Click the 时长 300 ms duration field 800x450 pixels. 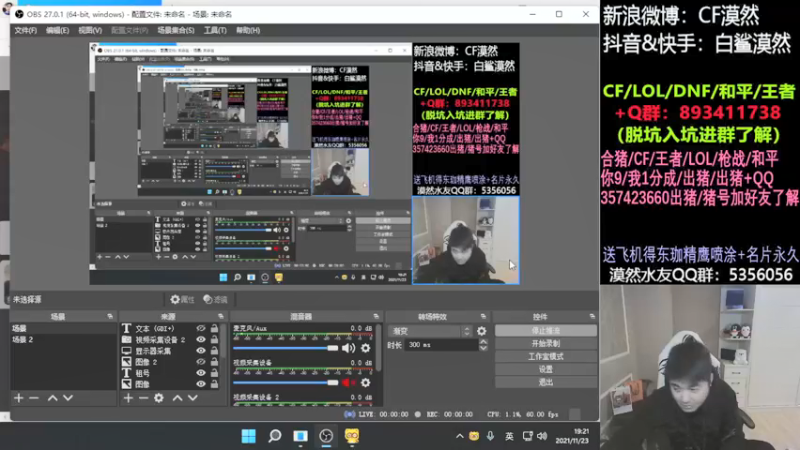442,345
